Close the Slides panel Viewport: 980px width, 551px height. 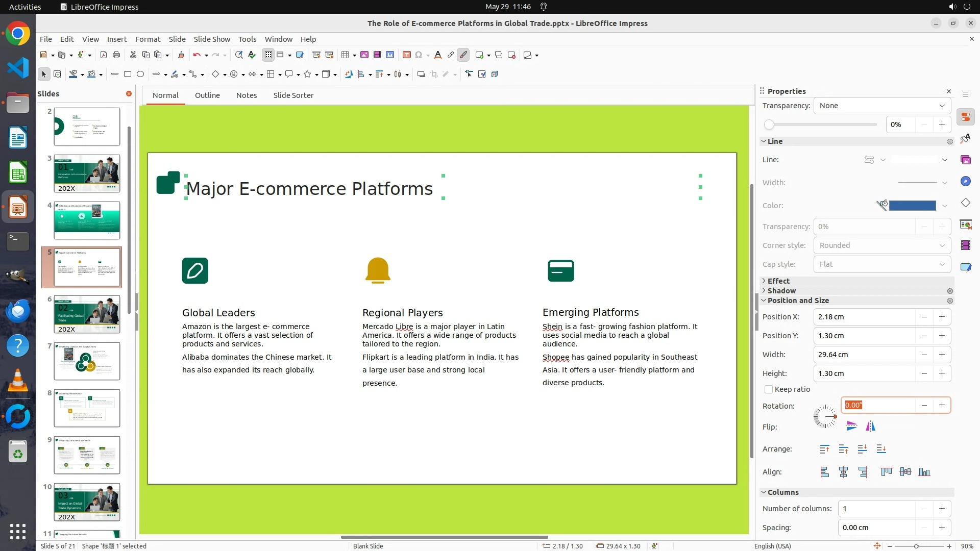click(129, 94)
